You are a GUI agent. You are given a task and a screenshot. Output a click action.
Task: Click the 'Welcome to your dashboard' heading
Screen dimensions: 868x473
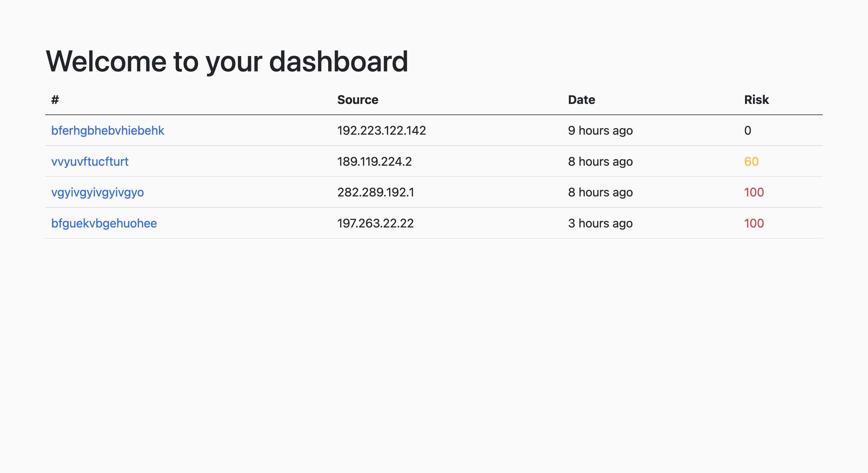[x=226, y=61]
